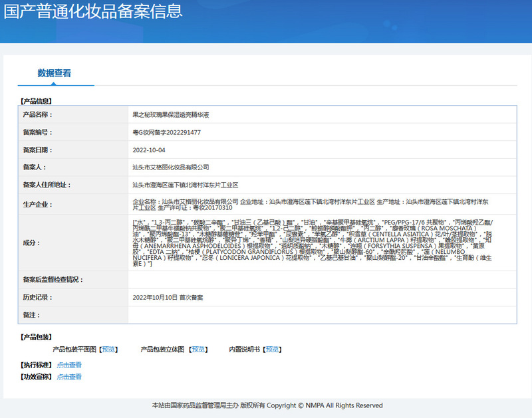Click the 产品信息 section heading
This screenshot has height=418, width=532.
coord(36,101)
